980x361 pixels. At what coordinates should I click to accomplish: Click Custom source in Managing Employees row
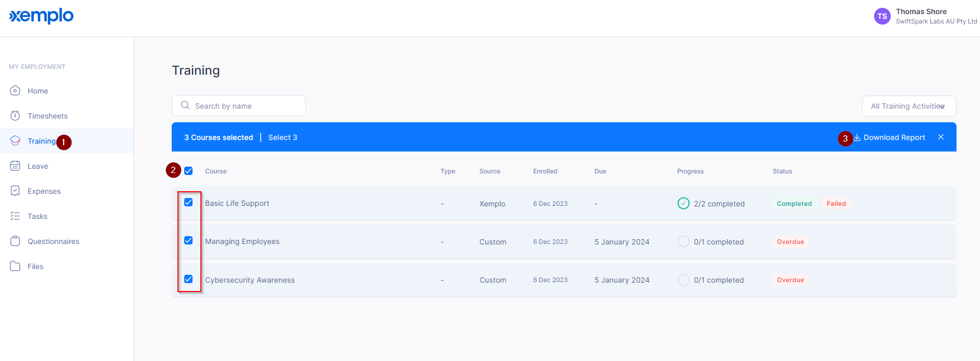pos(493,242)
